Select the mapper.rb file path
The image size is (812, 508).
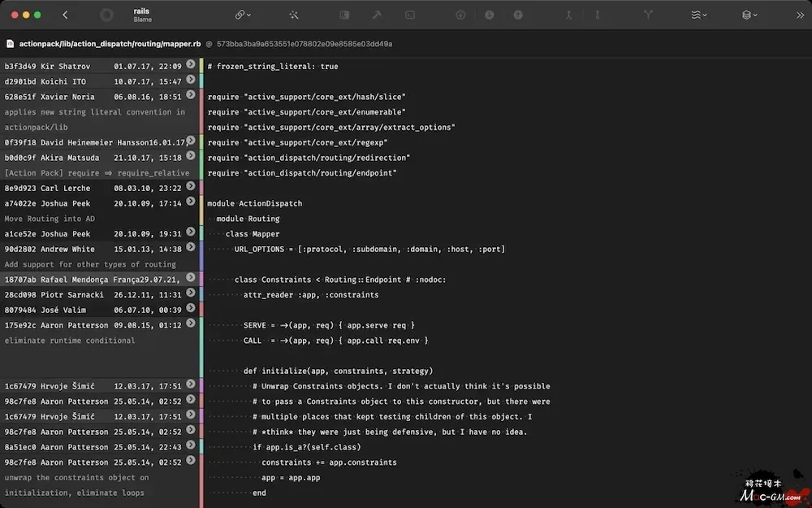pos(110,44)
